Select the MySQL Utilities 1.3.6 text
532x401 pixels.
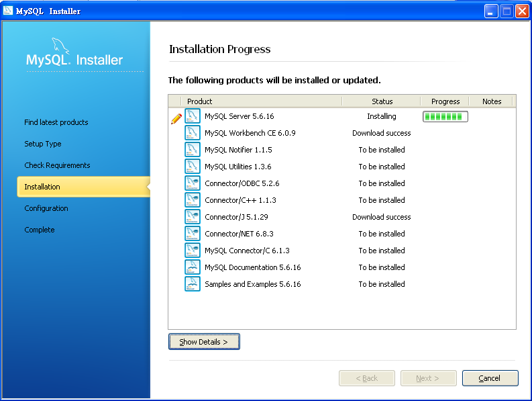click(x=238, y=167)
